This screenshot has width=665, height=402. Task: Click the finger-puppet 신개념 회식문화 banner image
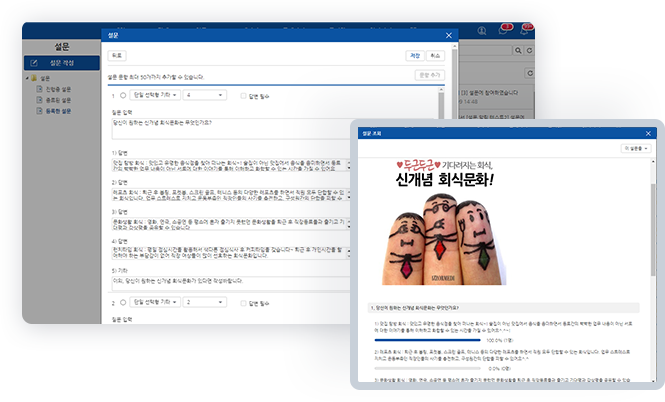pos(444,222)
